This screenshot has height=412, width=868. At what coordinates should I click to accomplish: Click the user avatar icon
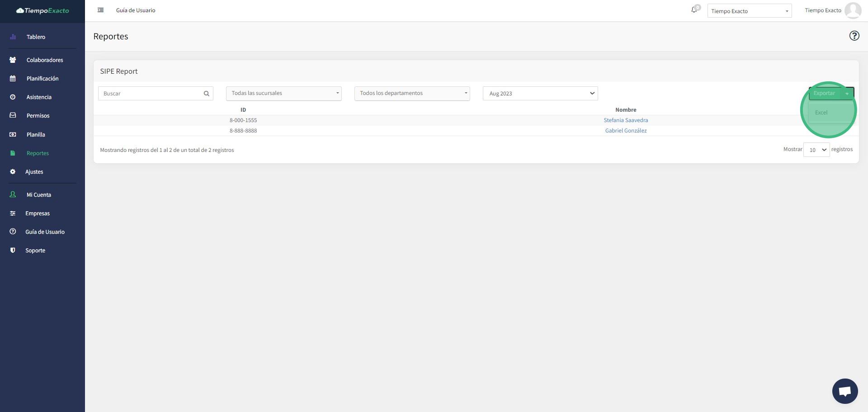853,10
